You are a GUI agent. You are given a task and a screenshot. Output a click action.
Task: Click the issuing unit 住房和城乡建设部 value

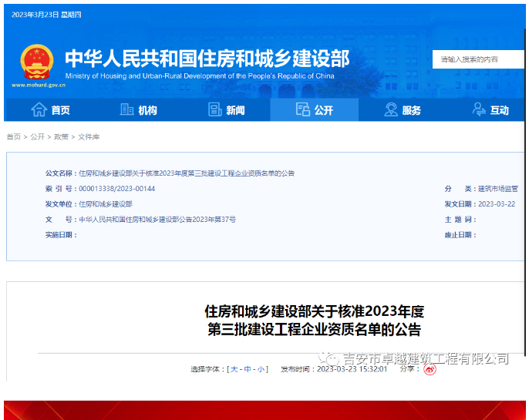click(106, 204)
